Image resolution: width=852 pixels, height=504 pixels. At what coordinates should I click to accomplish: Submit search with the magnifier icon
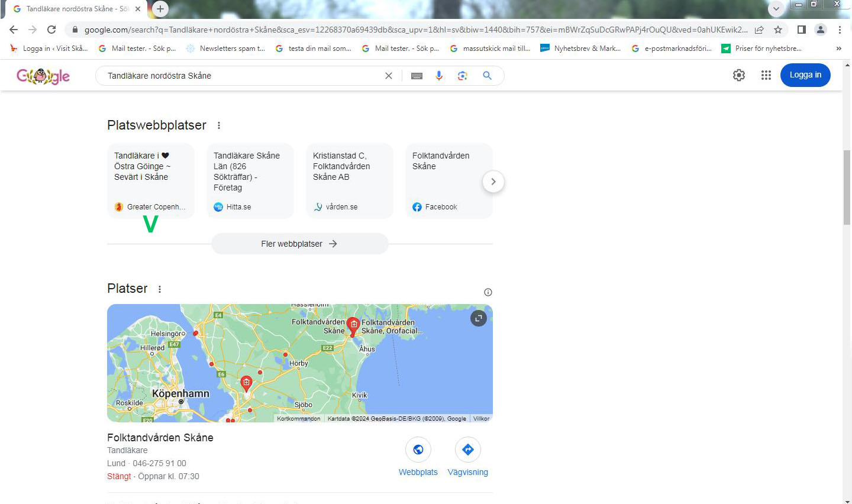point(487,76)
